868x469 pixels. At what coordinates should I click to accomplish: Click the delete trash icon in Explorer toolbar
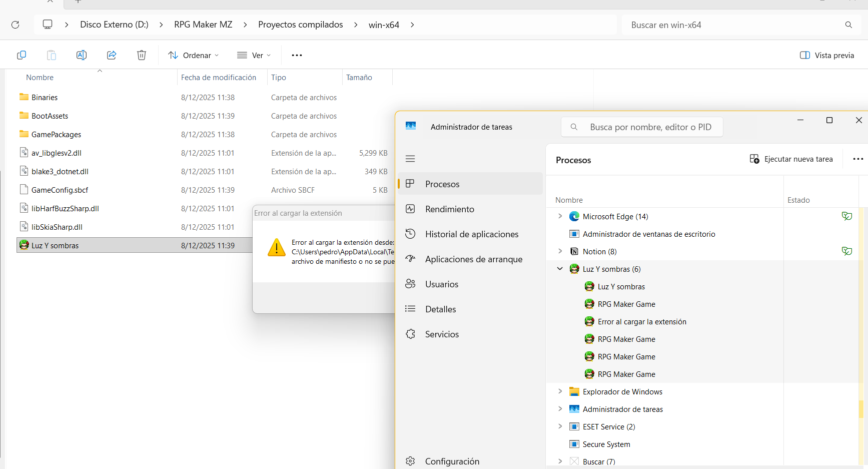(142, 55)
